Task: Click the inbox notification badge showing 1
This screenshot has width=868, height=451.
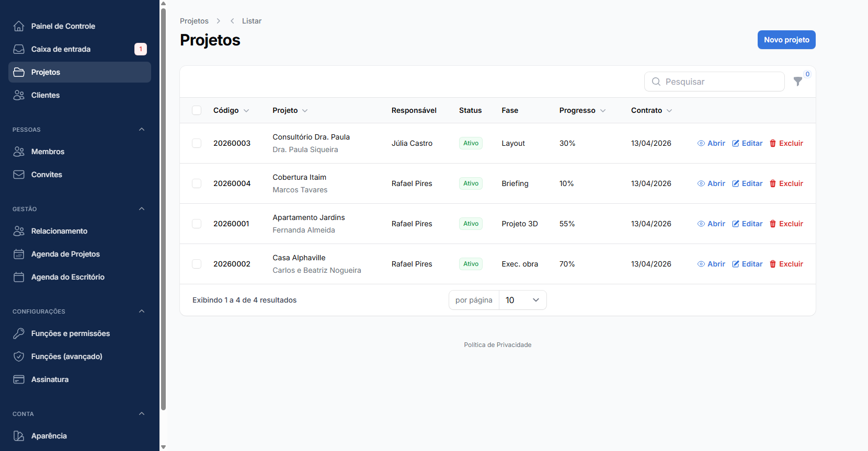Action: tap(141, 49)
